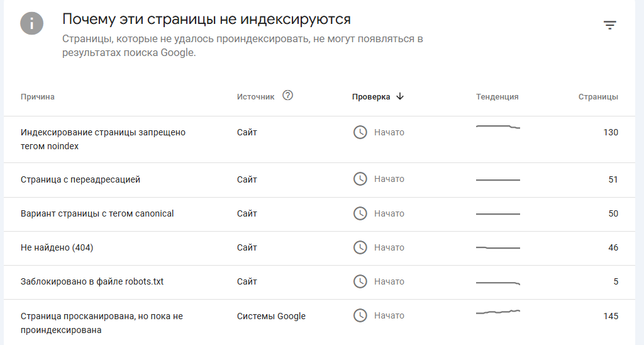Click the clock icon in the 404 row
The width and height of the screenshot is (644, 345).
tap(360, 247)
